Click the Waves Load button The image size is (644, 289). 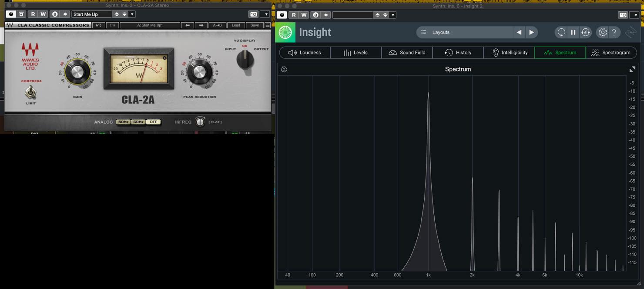[x=236, y=25]
